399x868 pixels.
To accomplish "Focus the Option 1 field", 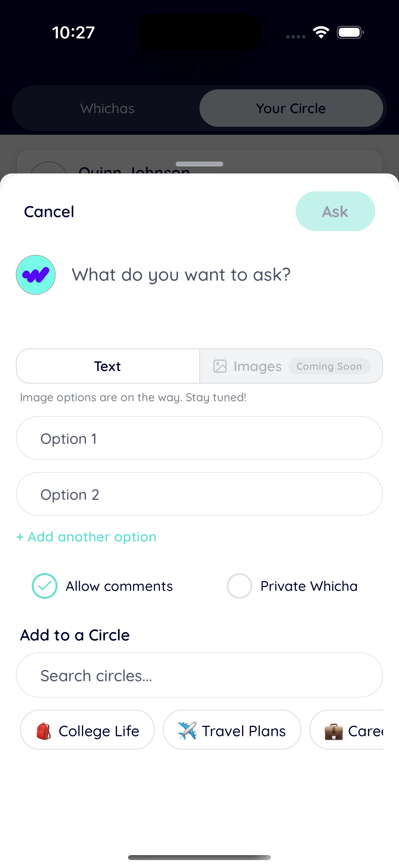I will coord(199,438).
